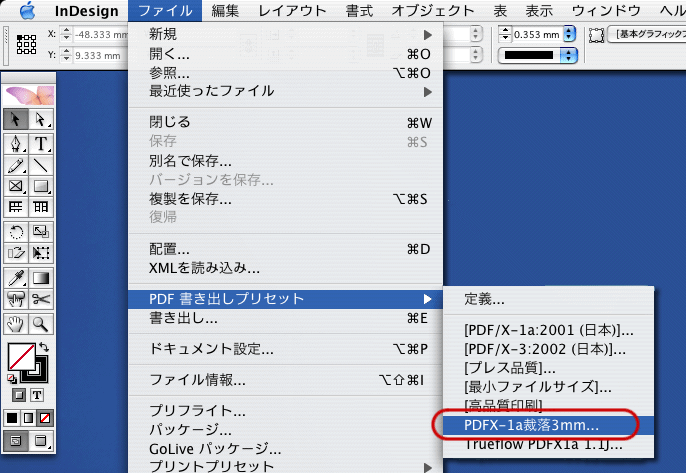Select the vertical grid frame tool
The height and width of the screenshot is (473, 686).
41,207
